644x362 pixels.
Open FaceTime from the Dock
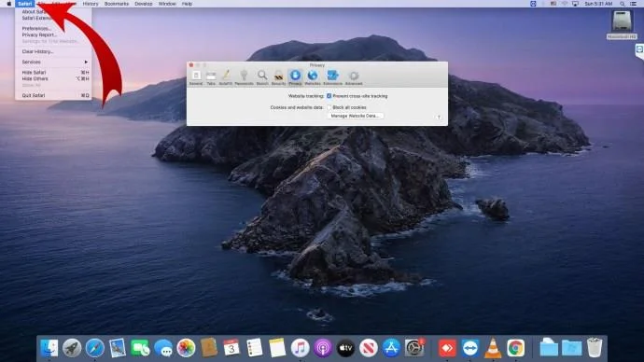pos(140,348)
